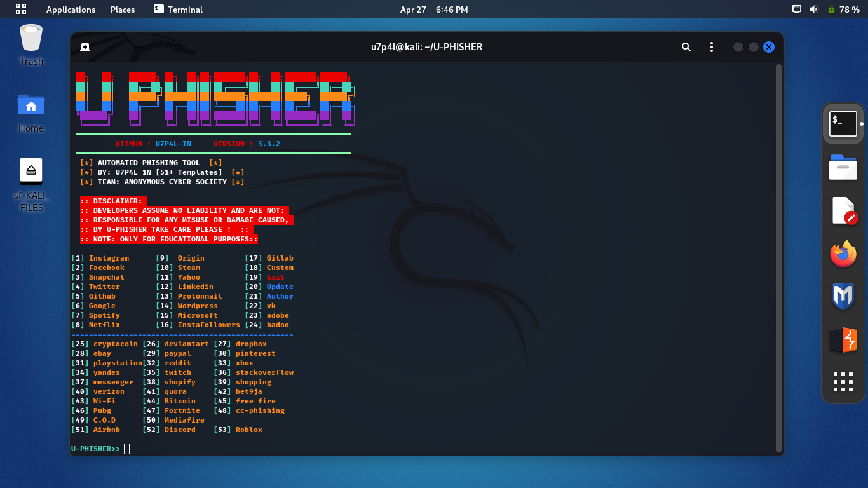Screen dimensions: 868x488
Task: Click the paypal option text
Action: (178, 353)
